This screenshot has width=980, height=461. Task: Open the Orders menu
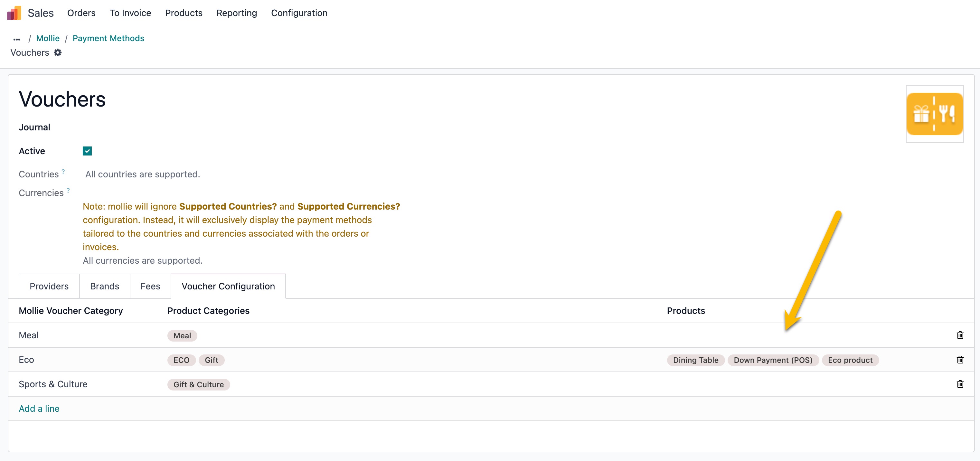(81, 13)
